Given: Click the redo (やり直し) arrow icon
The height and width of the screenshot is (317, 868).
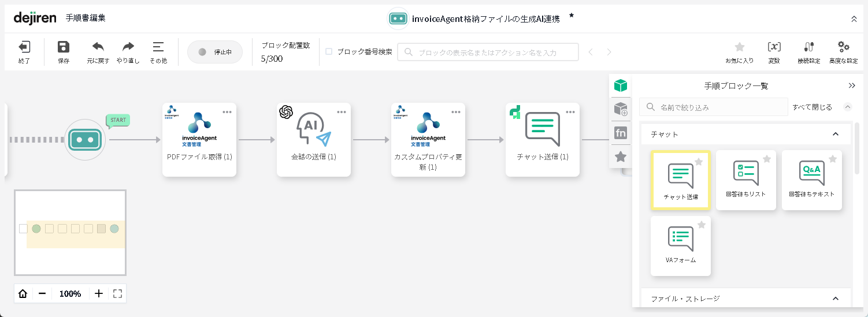Looking at the screenshot, I should pos(128,47).
